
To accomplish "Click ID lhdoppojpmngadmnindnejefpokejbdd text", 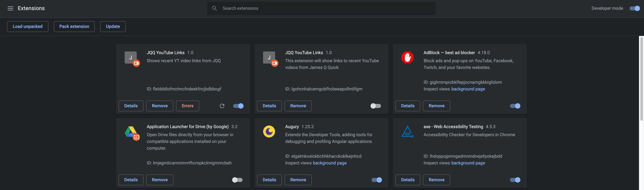I will click(463, 156).
